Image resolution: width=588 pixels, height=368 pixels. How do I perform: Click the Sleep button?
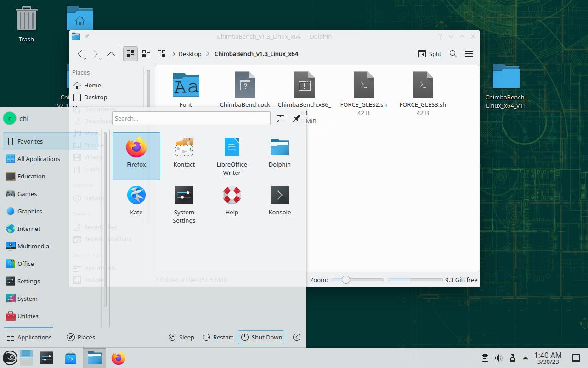pos(181,337)
